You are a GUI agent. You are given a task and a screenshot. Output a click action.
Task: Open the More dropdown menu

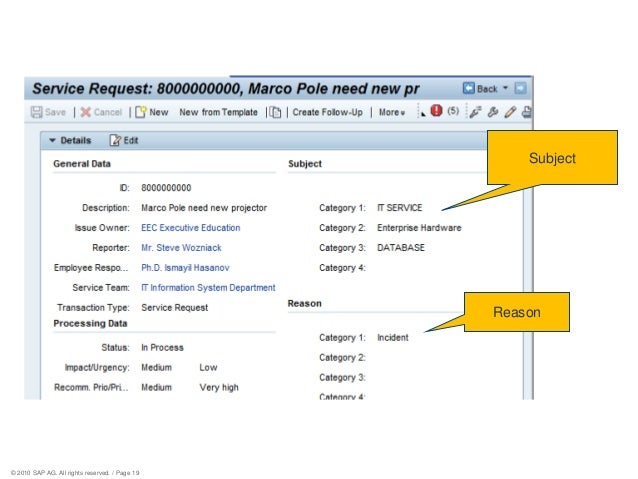[392, 112]
